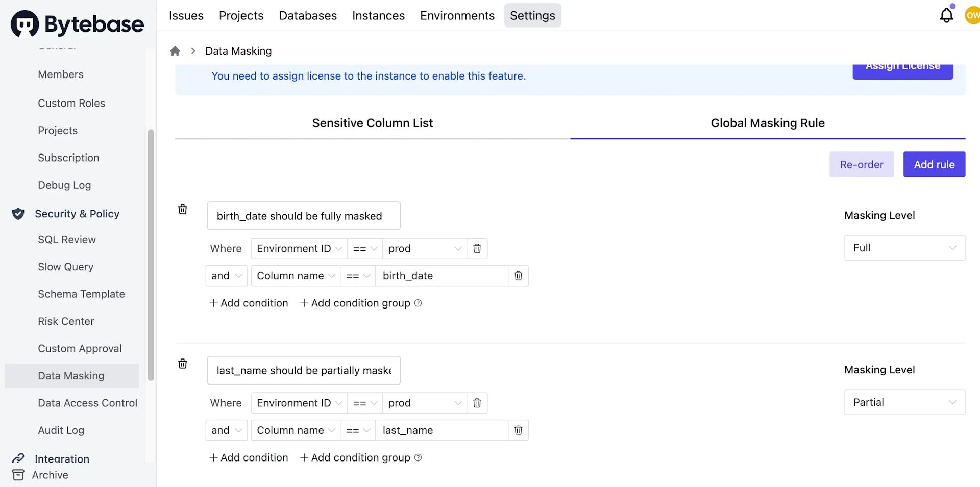Screen dimensions: 980x487
Task: Delete the birth_date masking rule
Action: tap(183, 209)
